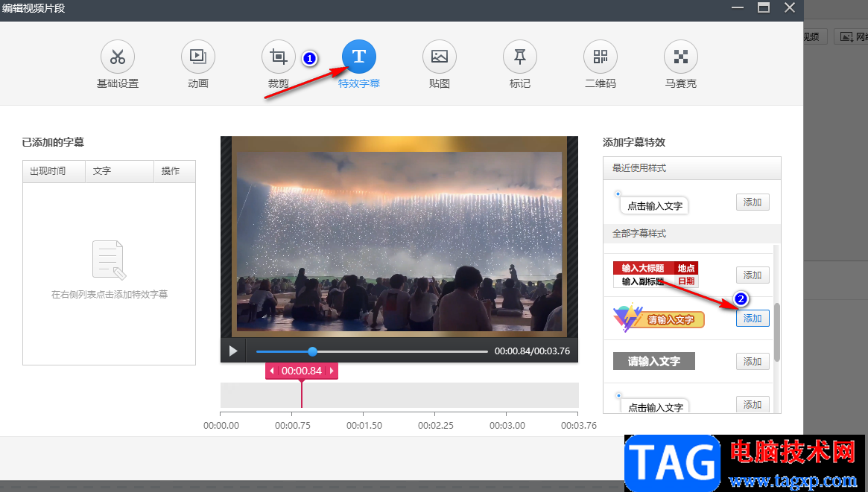Play the video preview
The width and height of the screenshot is (868, 492).
233,351
